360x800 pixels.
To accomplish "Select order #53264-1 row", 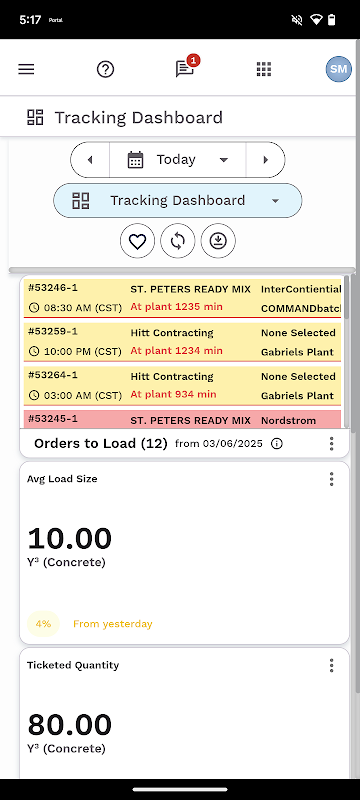I will pos(183,386).
